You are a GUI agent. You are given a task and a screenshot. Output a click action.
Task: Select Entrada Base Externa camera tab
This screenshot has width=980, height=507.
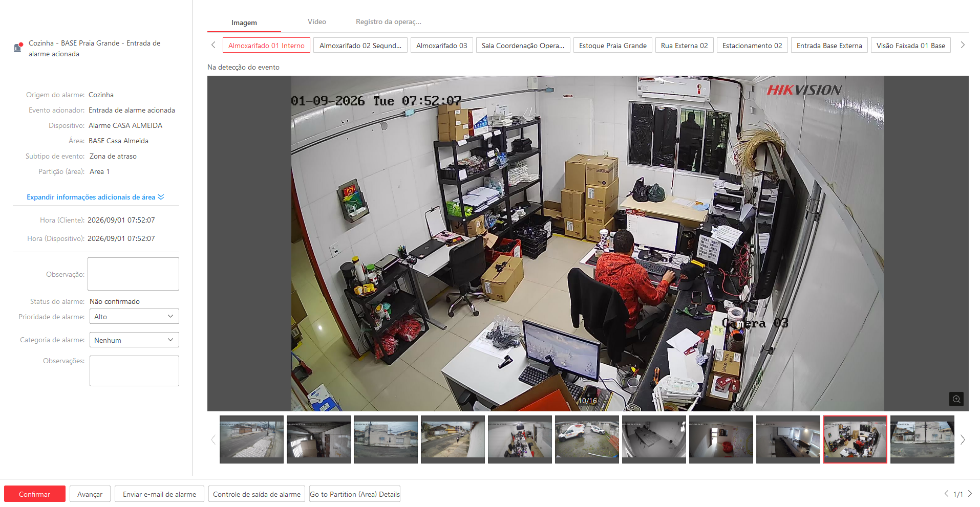829,46
